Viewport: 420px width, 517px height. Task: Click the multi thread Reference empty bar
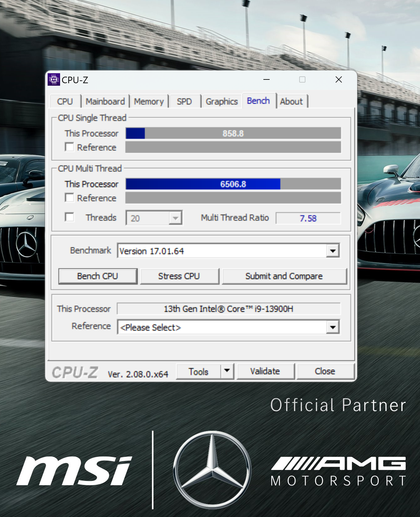(x=233, y=198)
